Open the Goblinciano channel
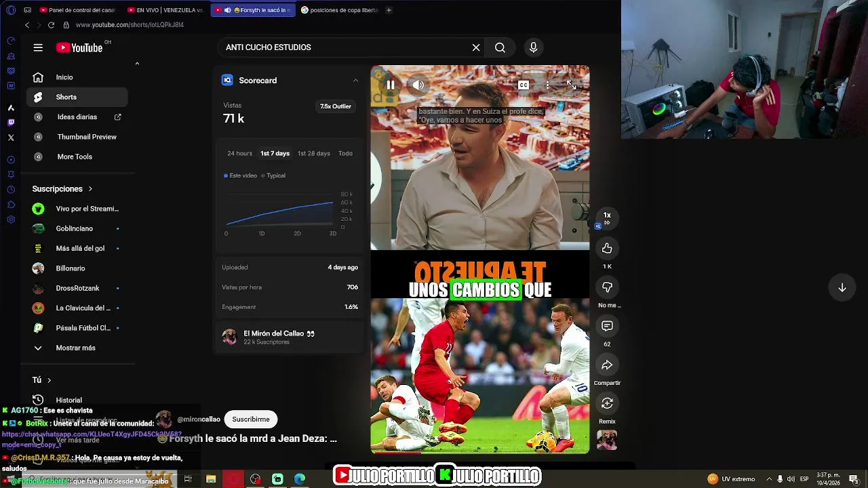 77,228
